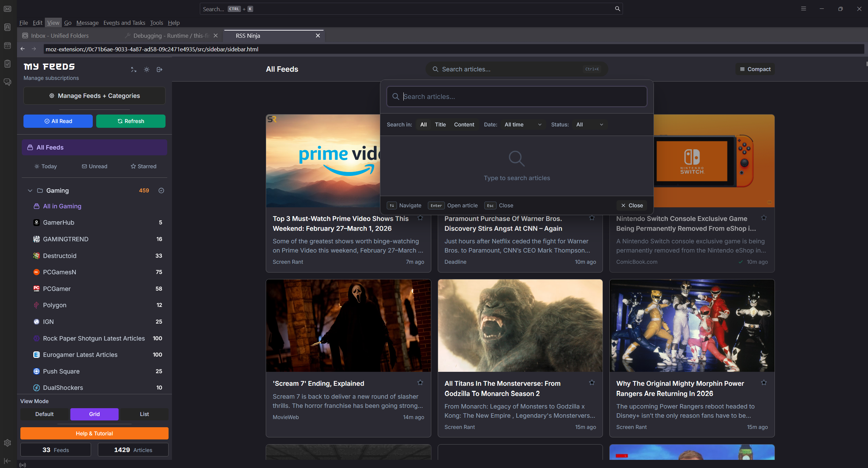Open Thunderbird settings gear in left rail
Screen dimensions: 868x468
coord(7,443)
